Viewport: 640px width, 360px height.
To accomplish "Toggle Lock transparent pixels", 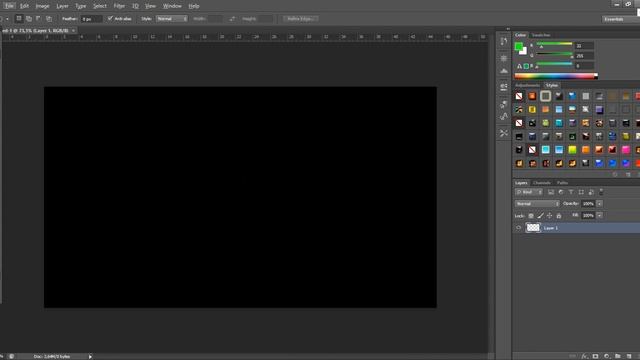I will pos(531,216).
